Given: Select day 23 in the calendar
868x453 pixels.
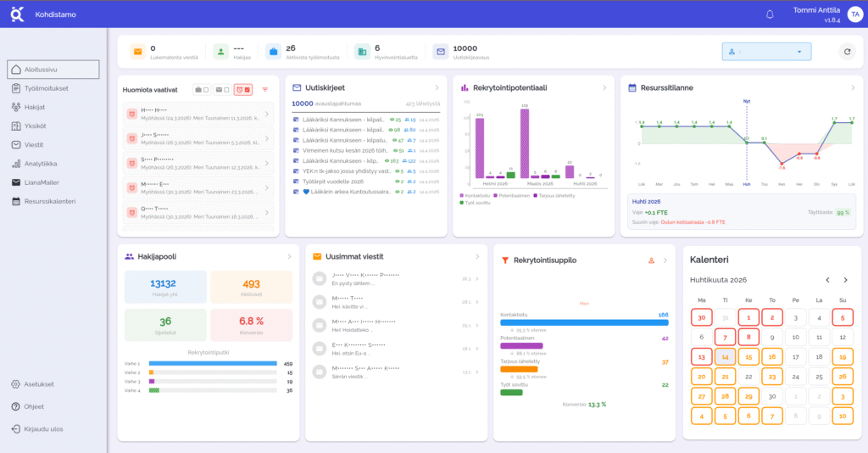Looking at the screenshot, I should tap(772, 377).
